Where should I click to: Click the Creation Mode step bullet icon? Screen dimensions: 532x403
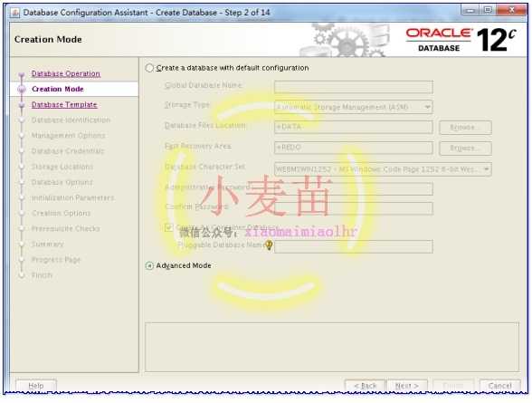click(22, 90)
